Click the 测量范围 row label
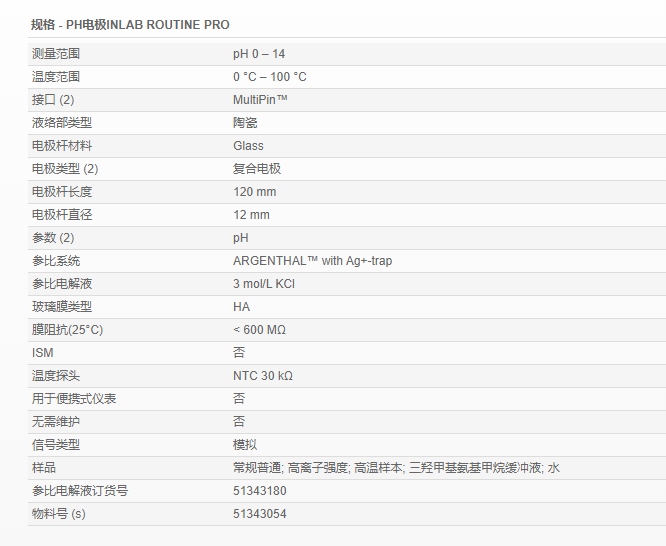The image size is (666, 546). coord(56,54)
